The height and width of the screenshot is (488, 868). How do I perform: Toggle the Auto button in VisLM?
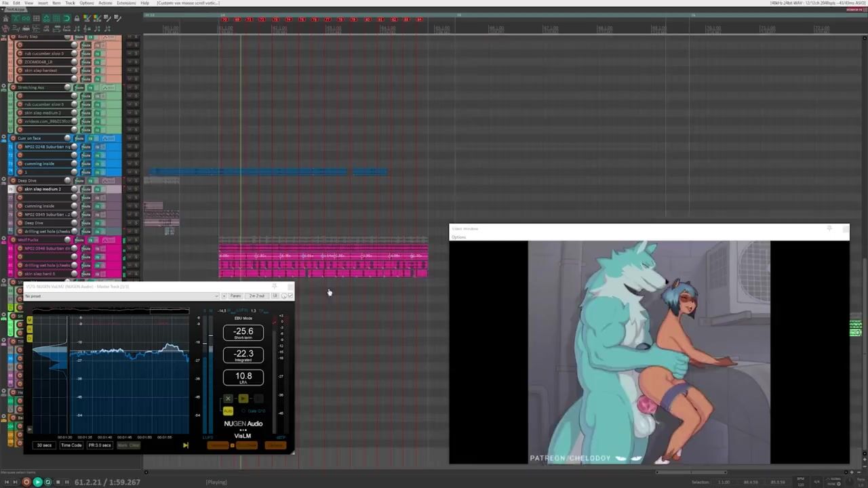[228, 411]
